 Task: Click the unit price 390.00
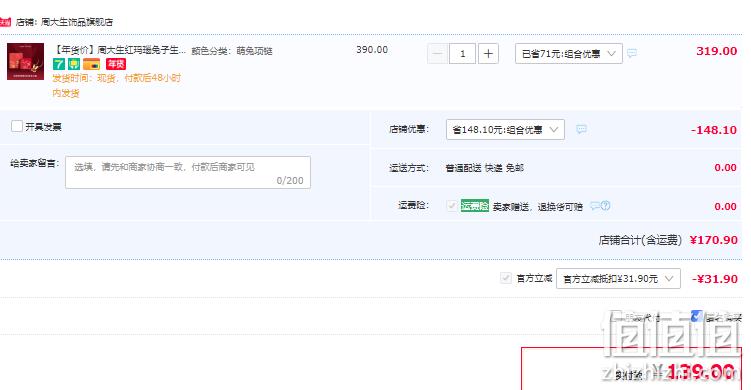pos(372,49)
